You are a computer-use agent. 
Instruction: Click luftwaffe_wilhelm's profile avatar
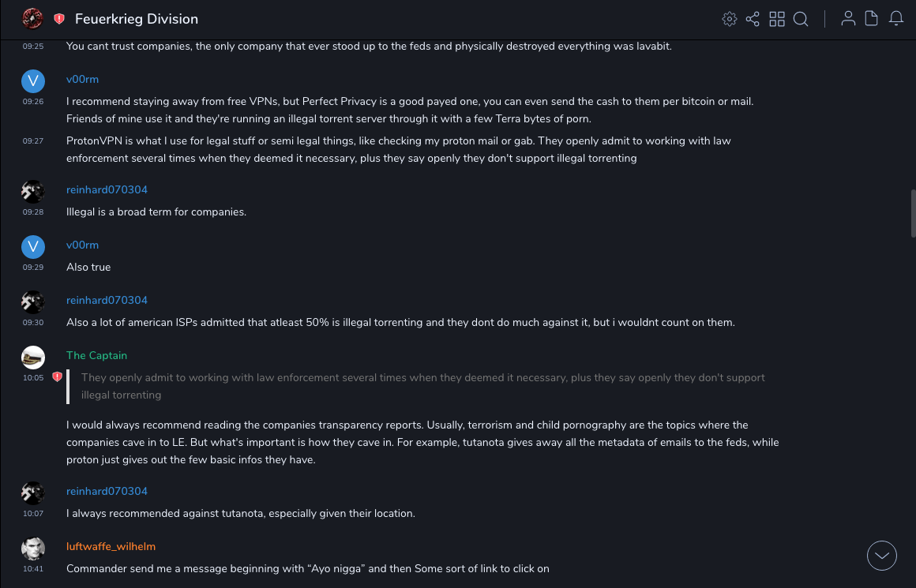[33, 549]
